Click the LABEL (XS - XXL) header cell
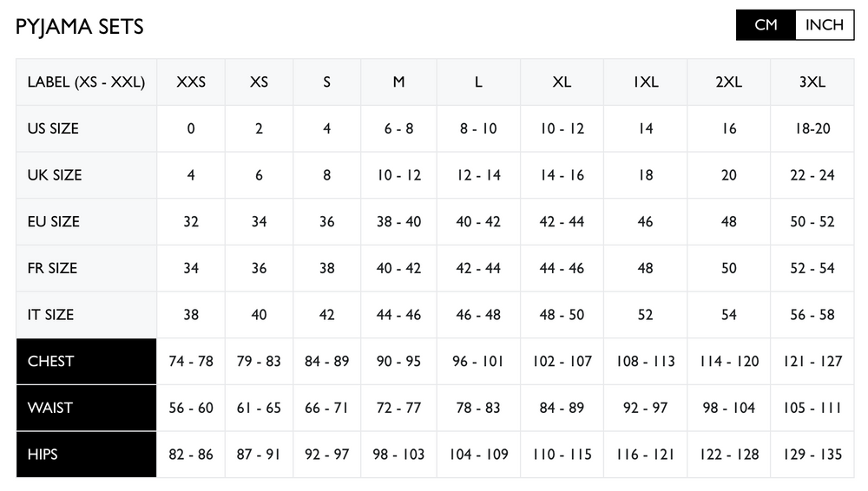 click(x=86, y=82)
